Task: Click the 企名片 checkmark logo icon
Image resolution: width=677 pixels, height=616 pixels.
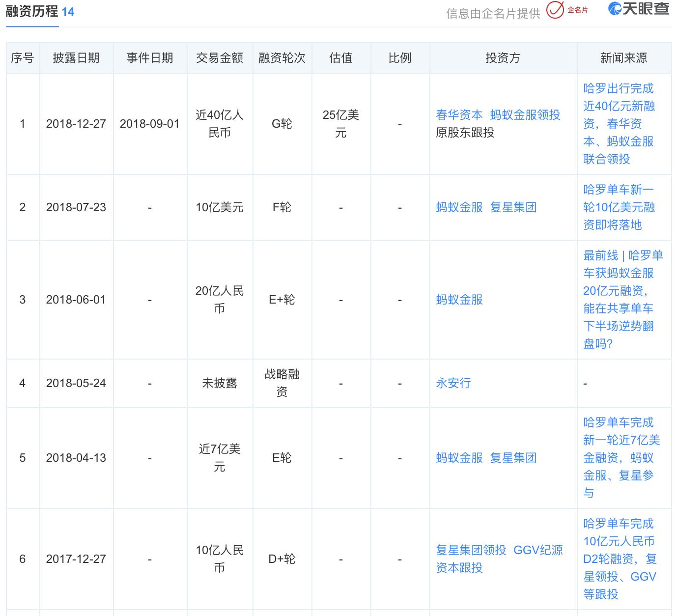Action: click(x=555, y=10)
